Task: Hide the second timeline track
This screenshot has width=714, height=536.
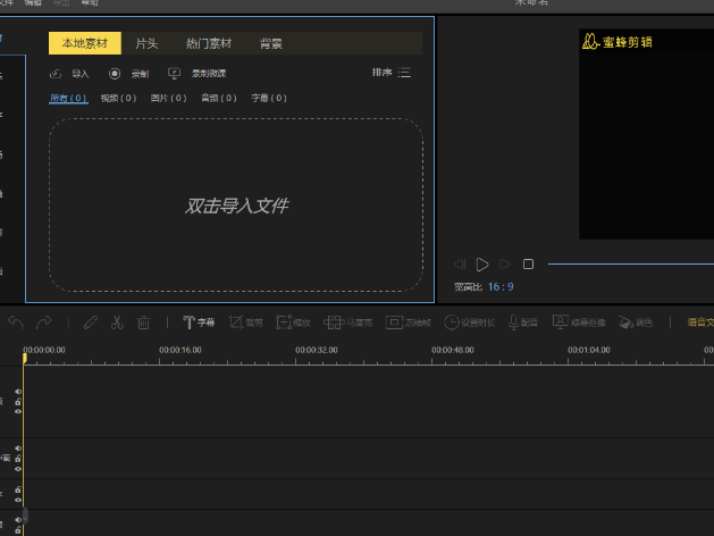Action: tap(18, 469)
